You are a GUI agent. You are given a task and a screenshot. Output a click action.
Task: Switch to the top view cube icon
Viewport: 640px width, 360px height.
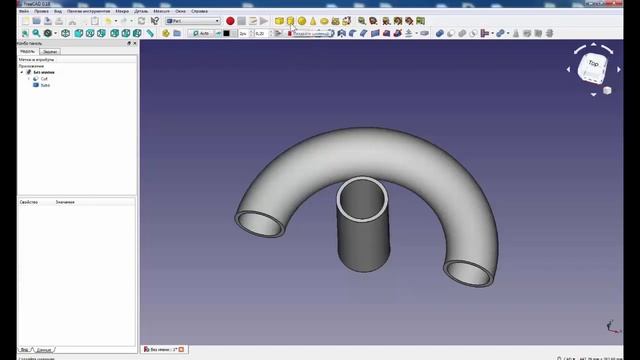(90, 33)
